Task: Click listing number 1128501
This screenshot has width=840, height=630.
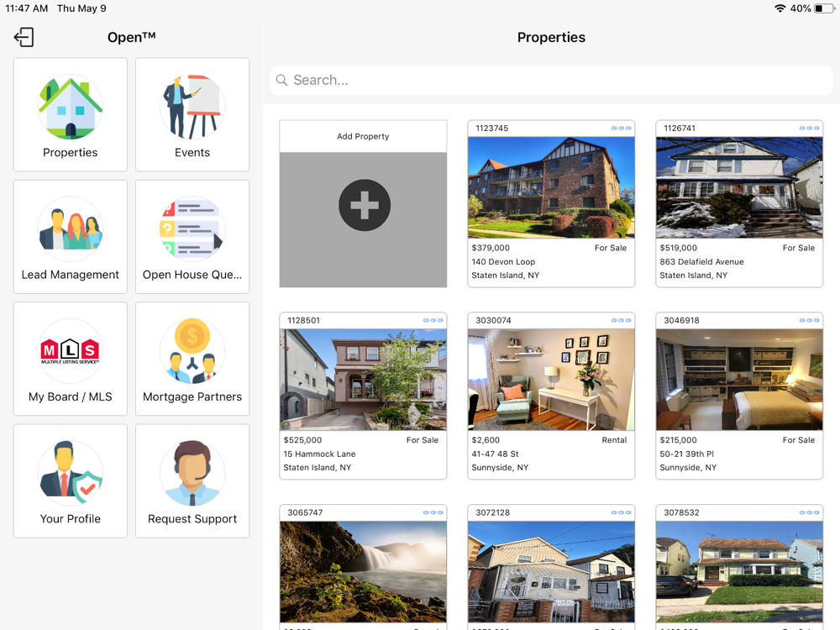Action: [x=304, y=321]
